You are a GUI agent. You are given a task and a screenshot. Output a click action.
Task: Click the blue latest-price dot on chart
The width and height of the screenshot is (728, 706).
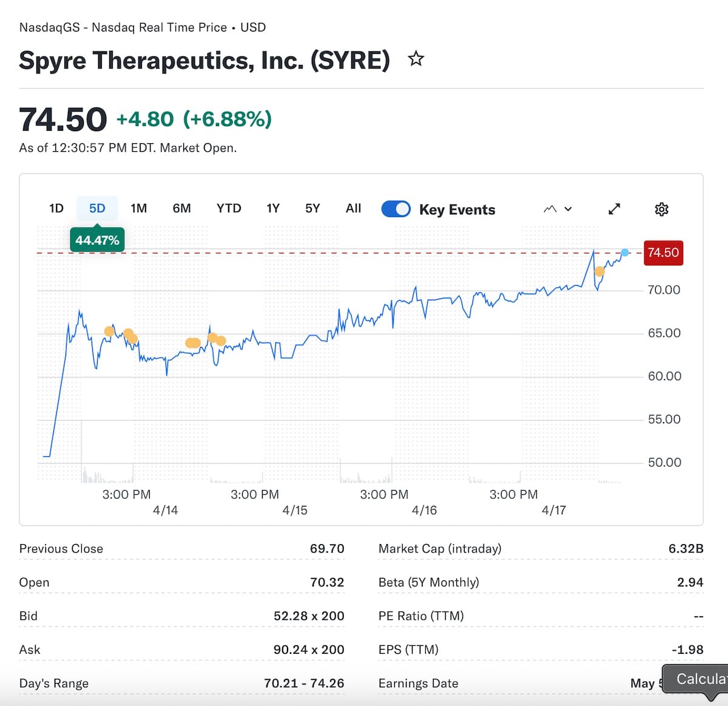pos(625,252)
